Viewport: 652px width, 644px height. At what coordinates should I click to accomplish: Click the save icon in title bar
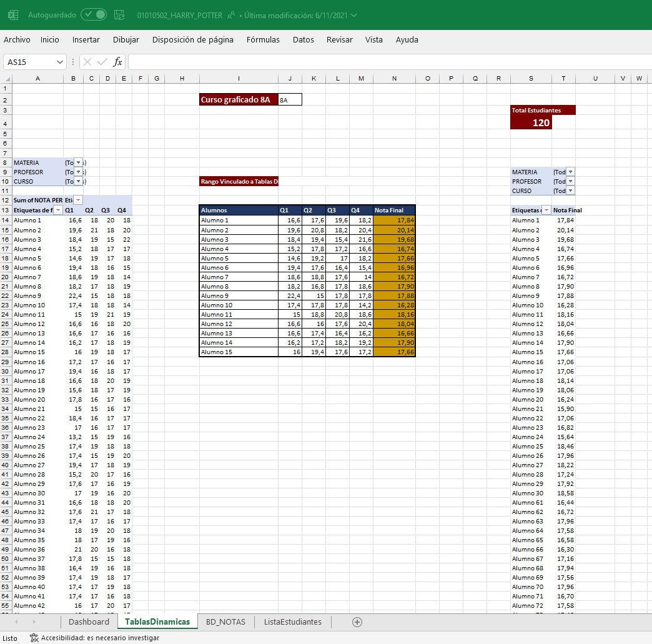point(119,15)
